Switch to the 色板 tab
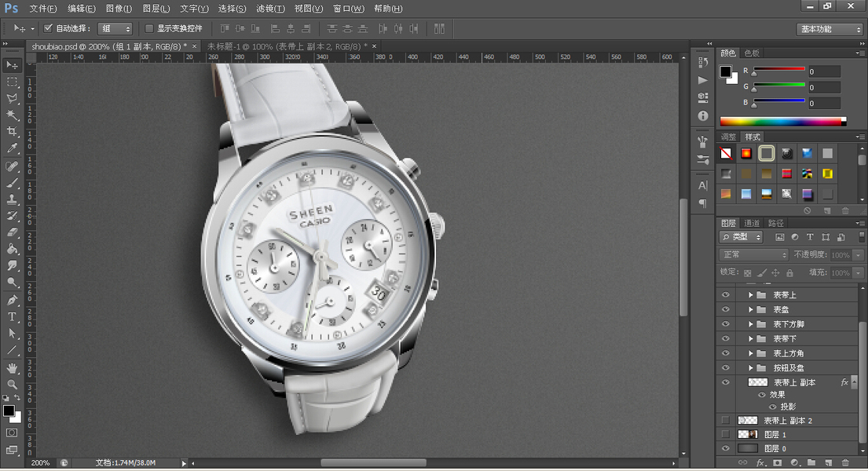This screenshot has width=868, height=471. [752, 53]
